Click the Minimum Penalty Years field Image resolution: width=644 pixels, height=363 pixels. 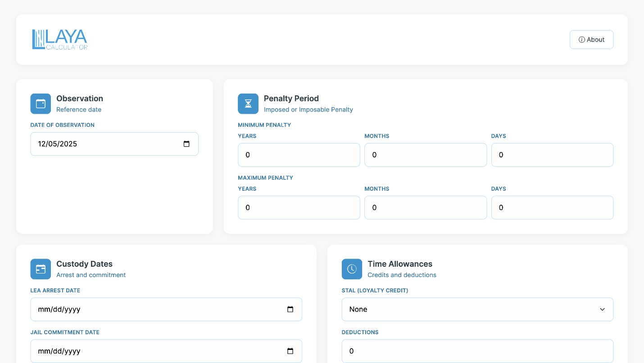tap(299, 155)
